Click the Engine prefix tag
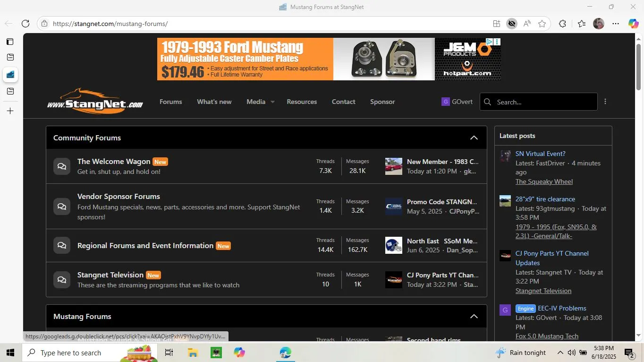 [x=525, y=309]
